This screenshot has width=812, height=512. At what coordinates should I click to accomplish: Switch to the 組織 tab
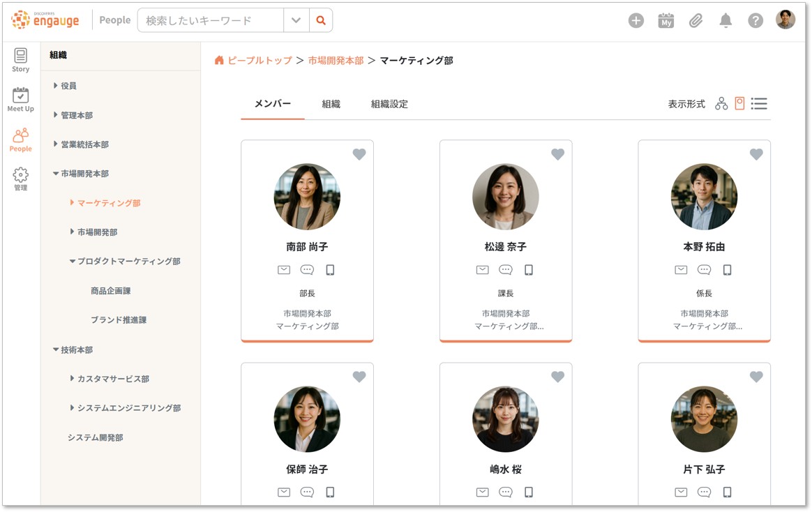(331, 104)
